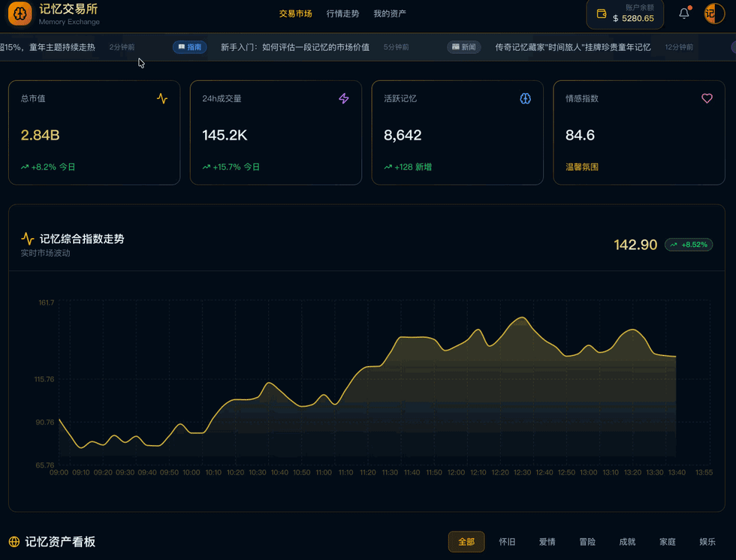The image size is (736, 560).
Task: Click the 指南 tag in ticker
Action: pos(189,47)
